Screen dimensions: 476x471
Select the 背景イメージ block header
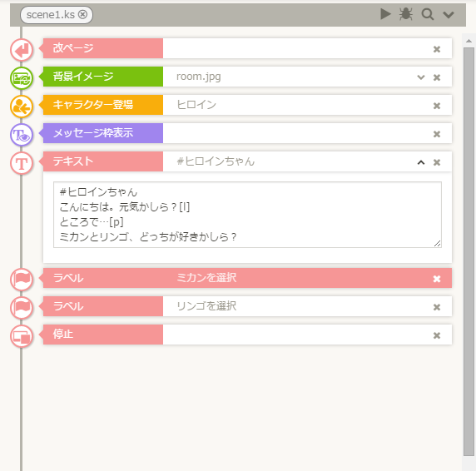(x=103, y=77)
